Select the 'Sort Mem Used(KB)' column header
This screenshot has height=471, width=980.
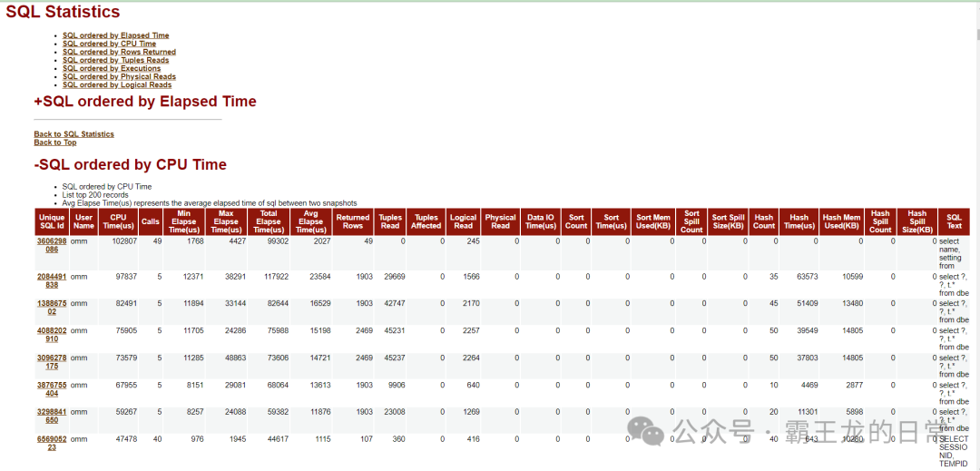pos(653,221)
